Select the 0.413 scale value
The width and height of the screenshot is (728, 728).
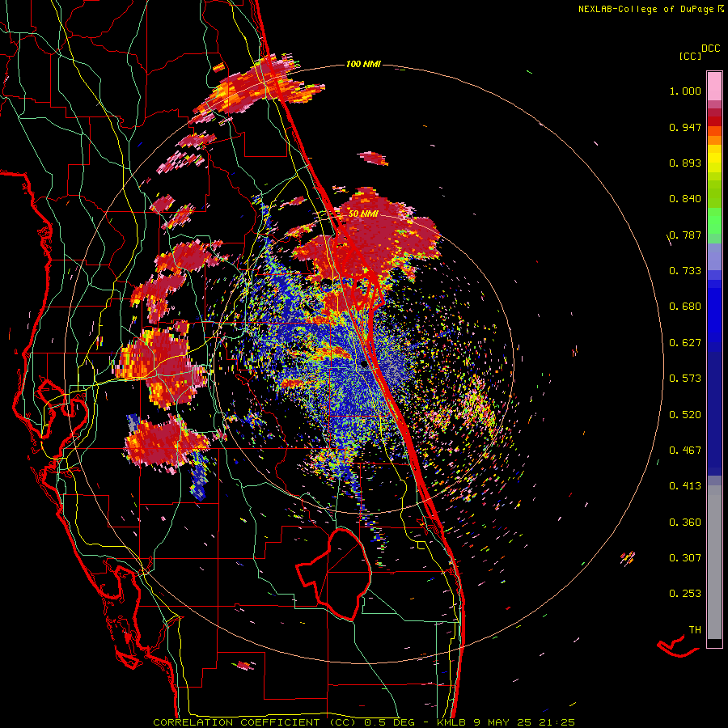click(685, 486)
